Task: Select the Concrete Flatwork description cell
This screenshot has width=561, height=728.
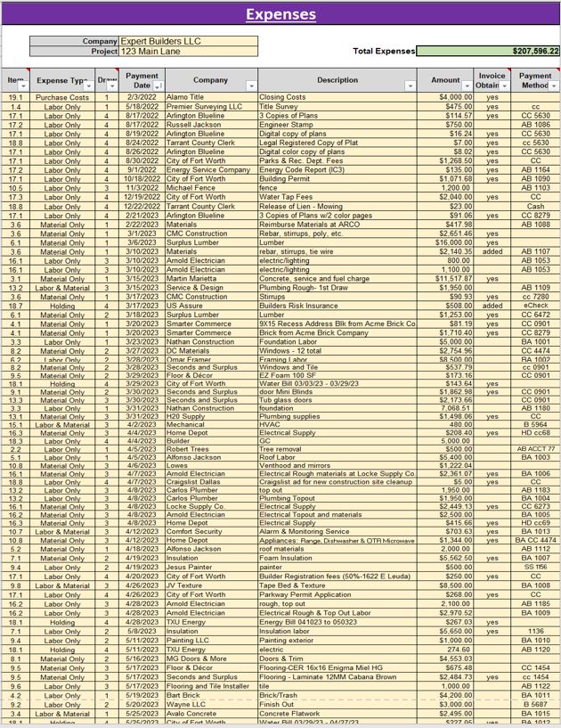Action: 337,714
